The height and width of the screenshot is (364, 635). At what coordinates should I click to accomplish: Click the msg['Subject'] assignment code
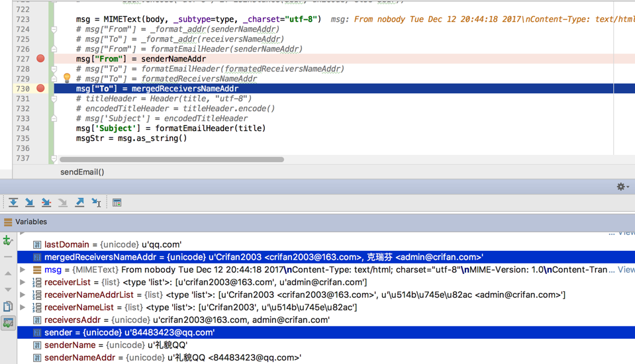(171, 128)
